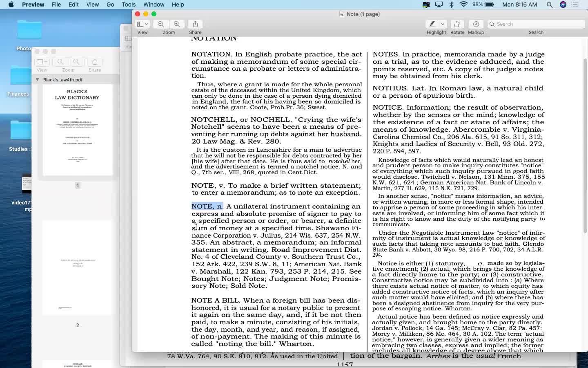
Task: Click the vertical scrollbar of the Note window
Action: pos(585,145)
